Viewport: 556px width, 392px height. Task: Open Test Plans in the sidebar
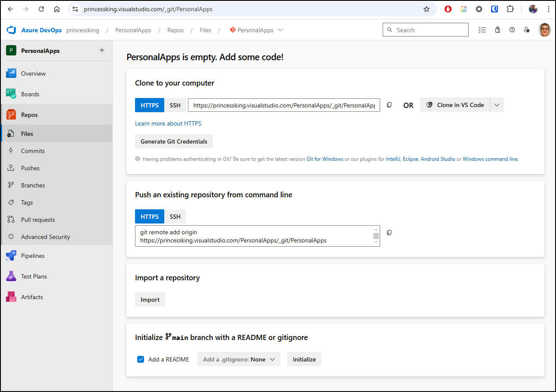point(56,276)
